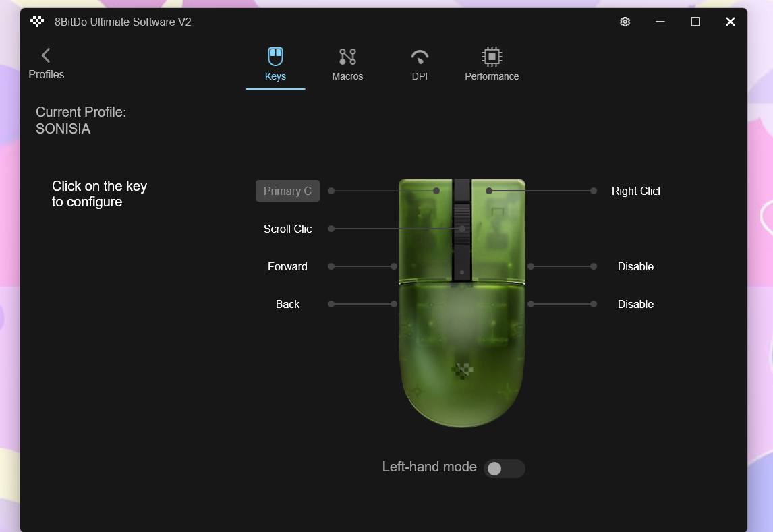Open the Performance chip icon
Screen dimensions: 773x532
(x=492, y=57)
